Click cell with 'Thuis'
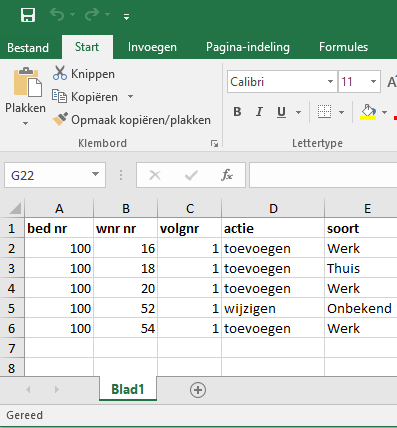Screen dimensions: 397x428 (361, 268)
